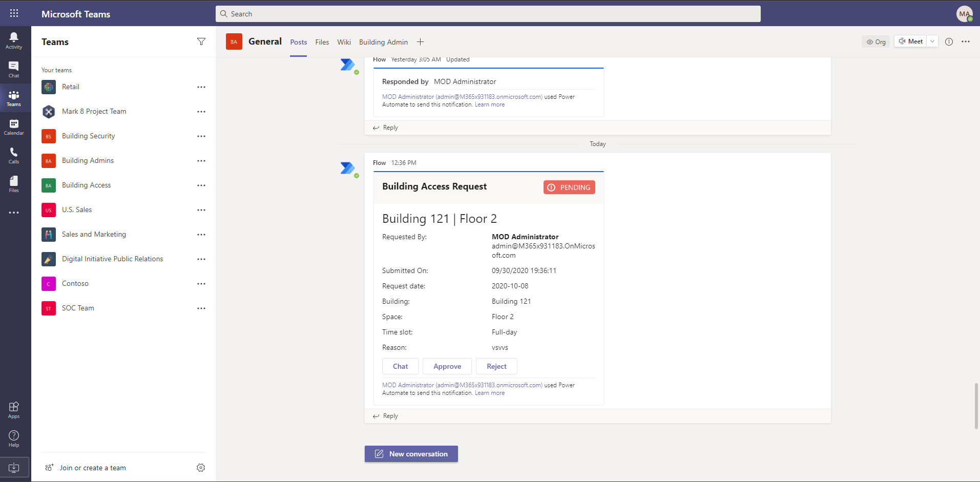Image resolution: width=980 pixels, height=482 pixels.
Task: Expand the Meet dropdown arrow
Action: pyautogui.click(x=932, y=41)
